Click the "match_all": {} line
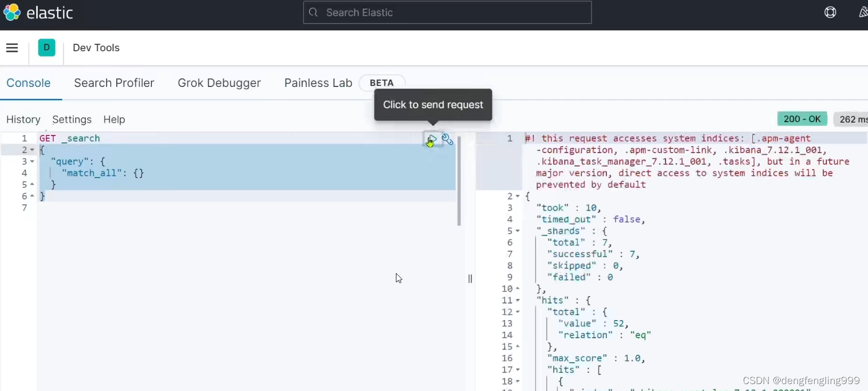Image resolution: width=868 pixels, height=391 pixels. pyautogui.click(x=103, y=173)
